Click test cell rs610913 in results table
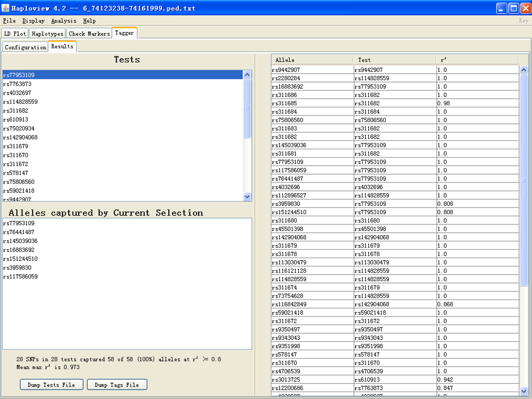The height and width of the screenshot is (399, 532). tap(395, 379)
